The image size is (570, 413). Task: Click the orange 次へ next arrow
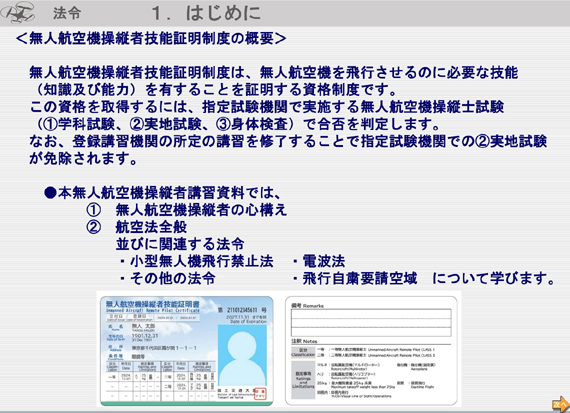pyautogui.click(x=561, y=404)
